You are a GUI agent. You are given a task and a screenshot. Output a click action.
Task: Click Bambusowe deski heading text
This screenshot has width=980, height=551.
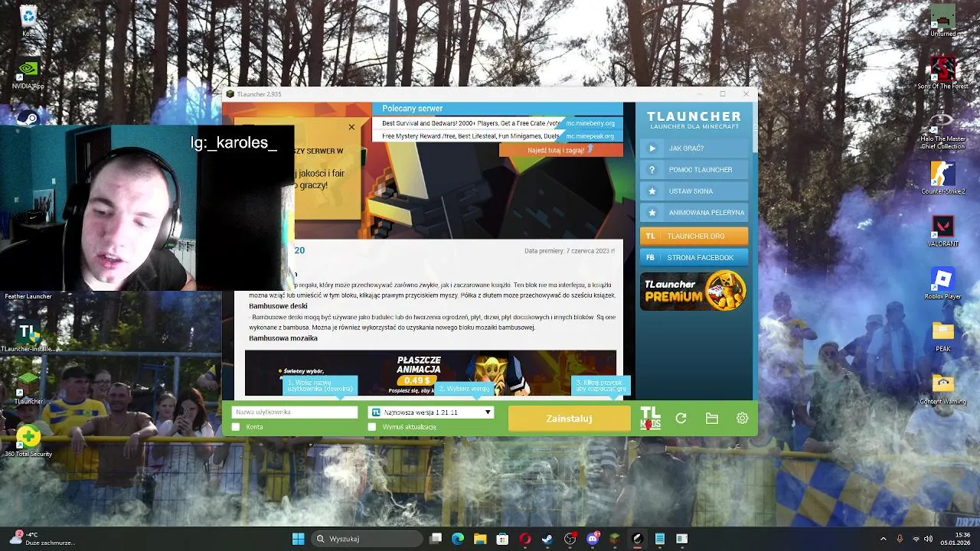(278, 306)
